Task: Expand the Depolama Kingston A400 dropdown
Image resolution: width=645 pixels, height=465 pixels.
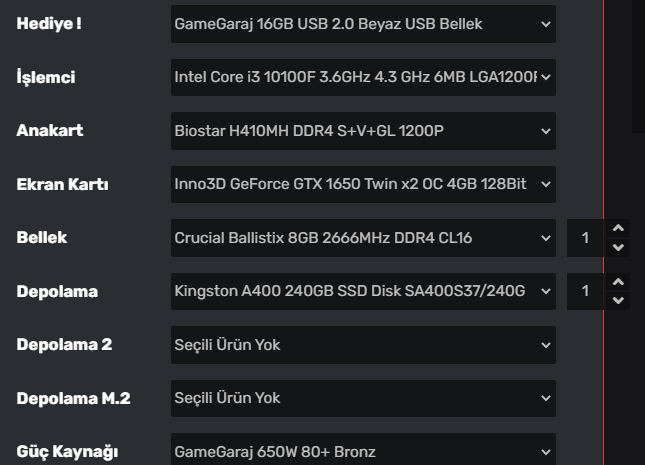Action: click(362, 291)
